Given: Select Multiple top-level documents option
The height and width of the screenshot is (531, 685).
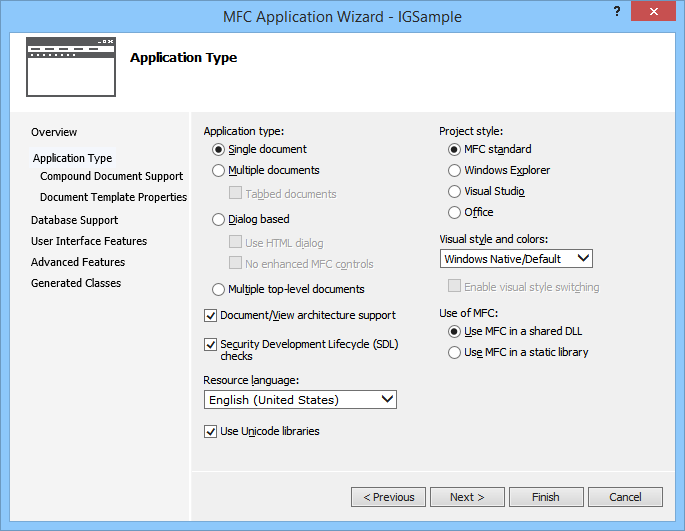Looking at the screenshot, I should [219, 290].
